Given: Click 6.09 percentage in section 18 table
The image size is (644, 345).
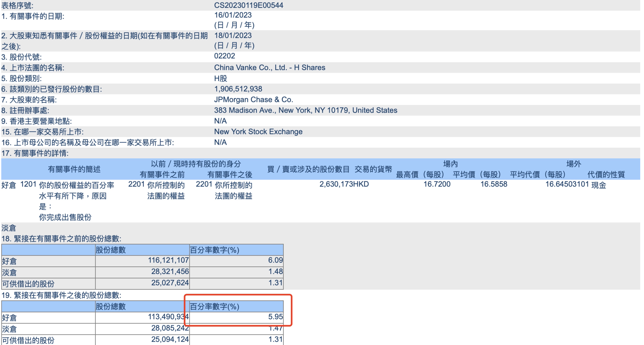Looking at the screenshot, I should (x=275, y=260).
